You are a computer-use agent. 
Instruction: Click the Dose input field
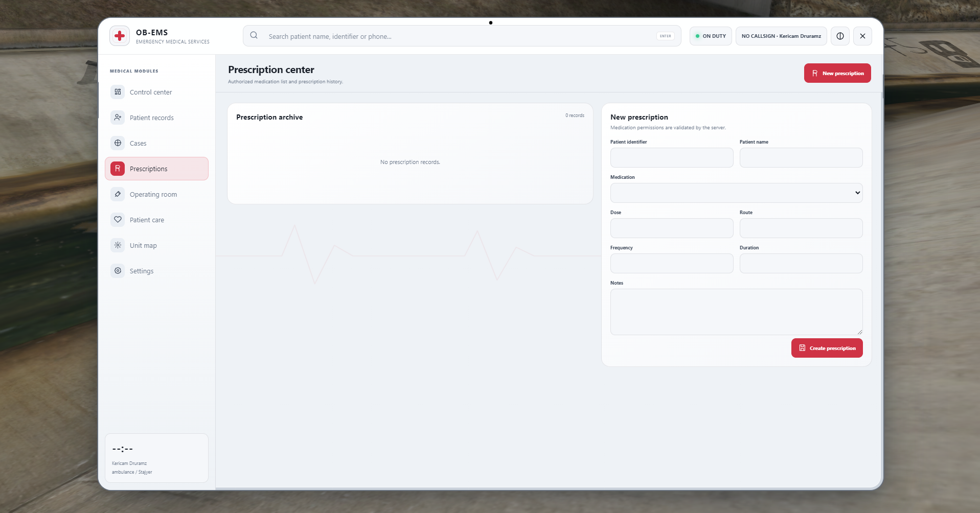[x=672, y=228]
